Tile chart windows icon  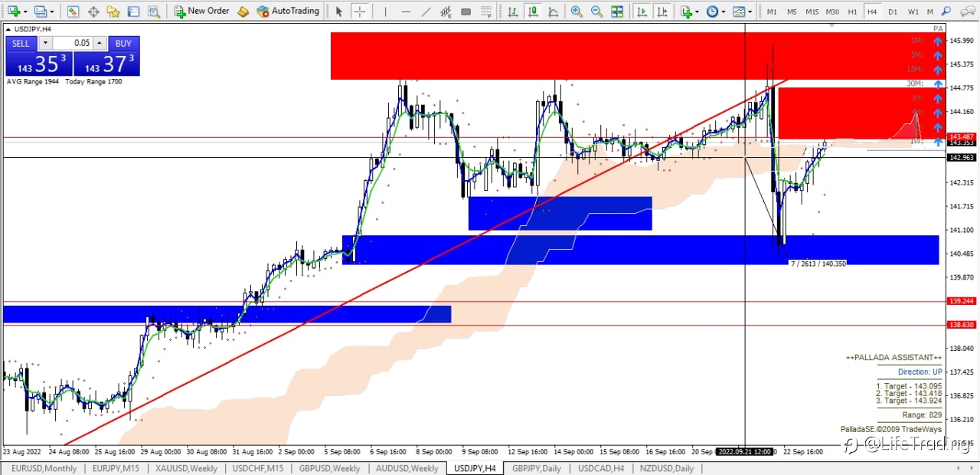(x=617, y=11)
